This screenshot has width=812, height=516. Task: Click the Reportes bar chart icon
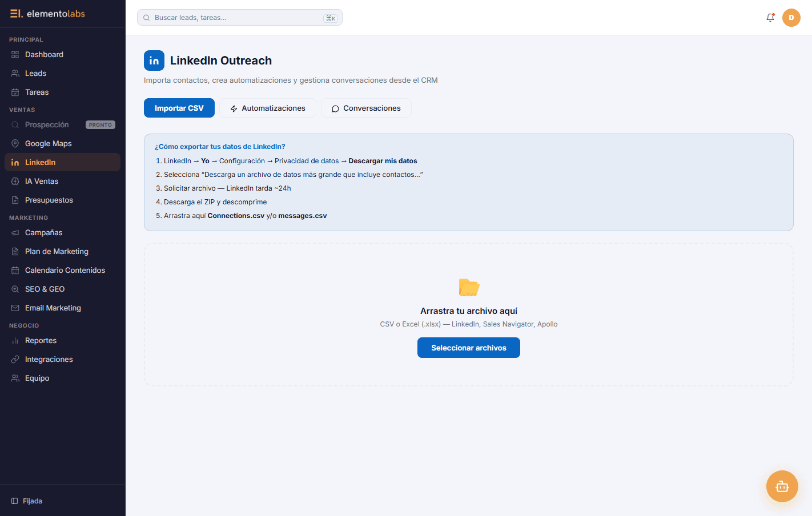[x=15, y=341]
